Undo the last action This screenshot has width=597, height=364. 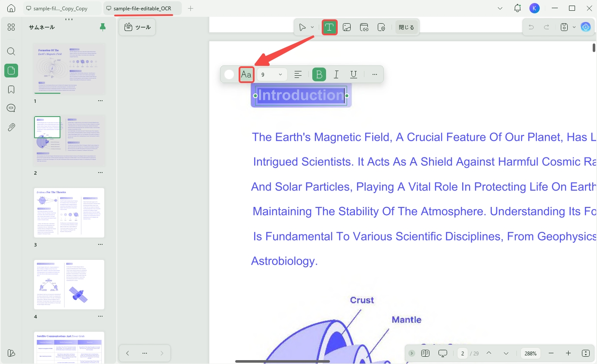pos(531,27)
